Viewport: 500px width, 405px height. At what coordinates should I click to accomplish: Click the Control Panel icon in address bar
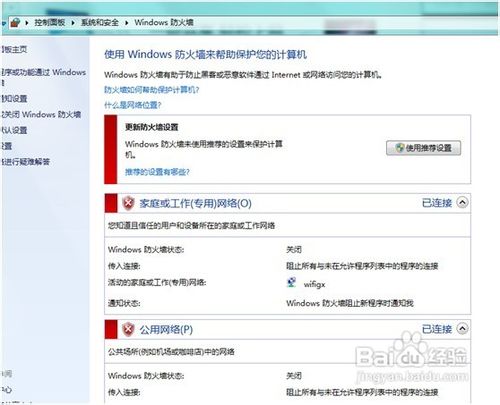[x=15, y=23]
